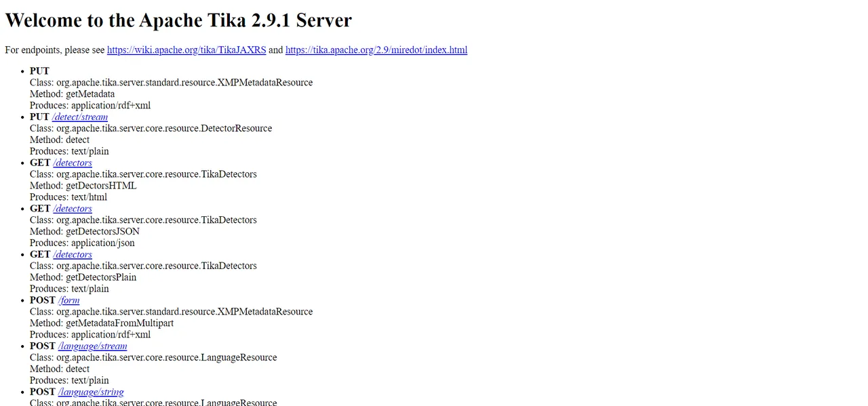Click the text 'Method: getMetadataFromMultipart'
868x406 pixels.
(x=102, y=323)
